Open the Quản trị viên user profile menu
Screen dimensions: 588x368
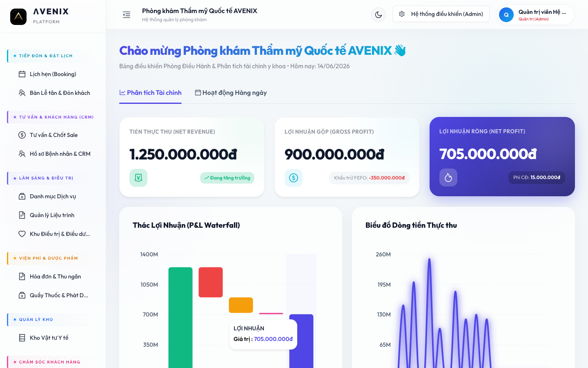tap(535, 15)
